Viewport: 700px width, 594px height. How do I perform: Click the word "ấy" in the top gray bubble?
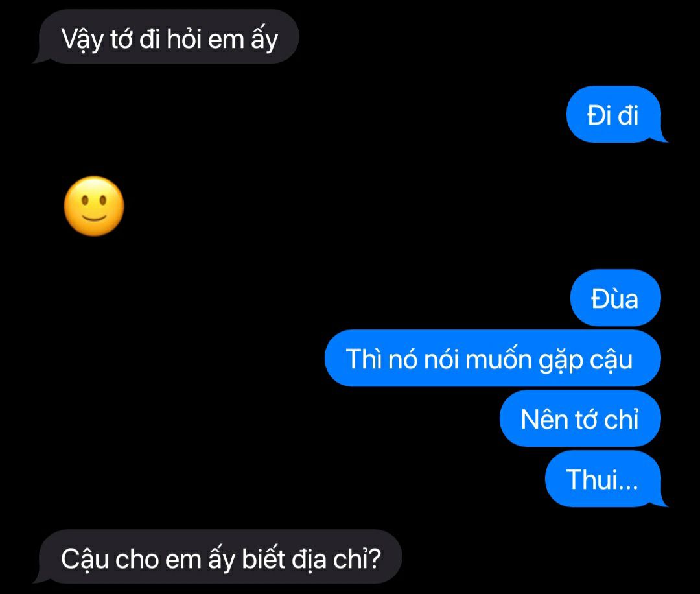coord(264,40)
